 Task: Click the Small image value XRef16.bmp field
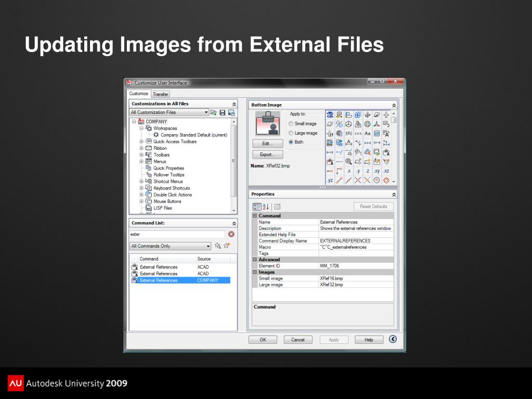(356, 278)
